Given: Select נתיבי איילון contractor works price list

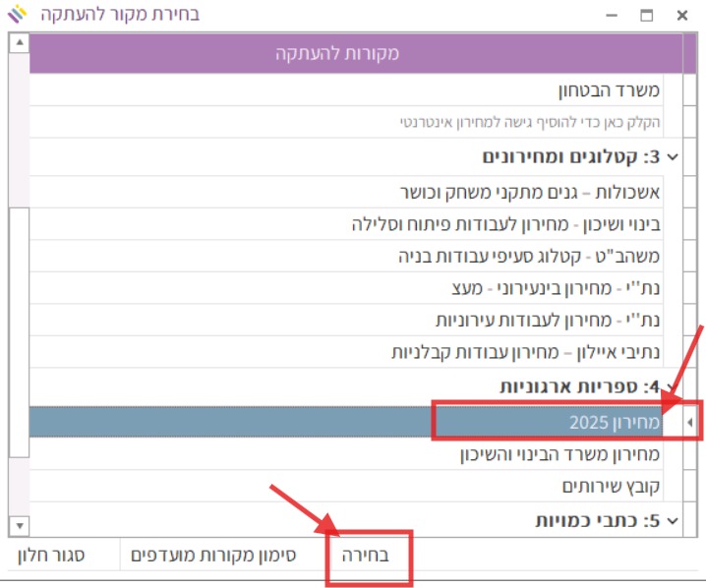Looking at the screenshot, I should [x=526, y=352].
